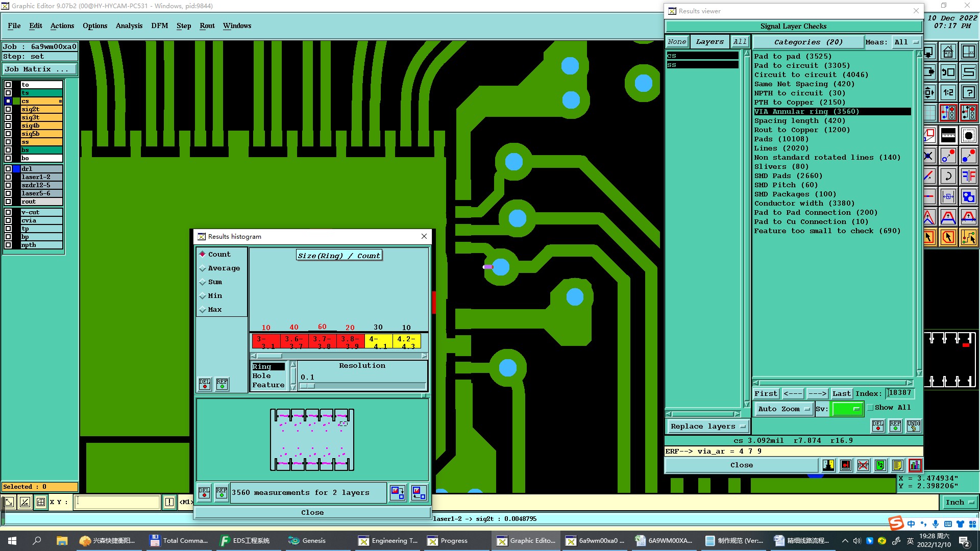
Task: Open the Inch units dropdown
Action: pyautogui.click(x=960, y=503)
